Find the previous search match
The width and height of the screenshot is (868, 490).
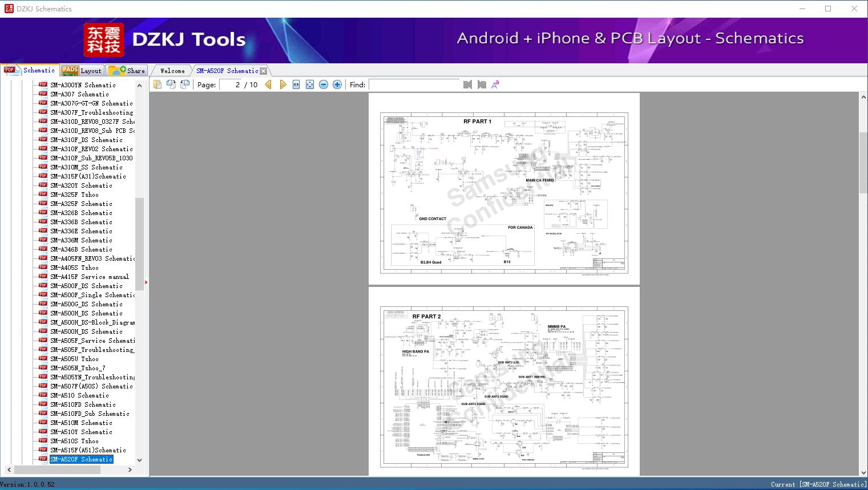[468, 84]
